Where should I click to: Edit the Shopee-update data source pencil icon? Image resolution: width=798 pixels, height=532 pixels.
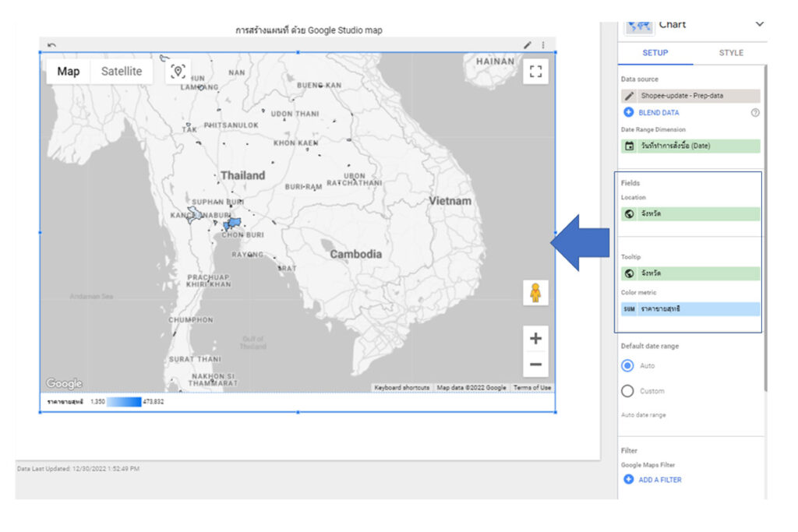click(630, 96)
